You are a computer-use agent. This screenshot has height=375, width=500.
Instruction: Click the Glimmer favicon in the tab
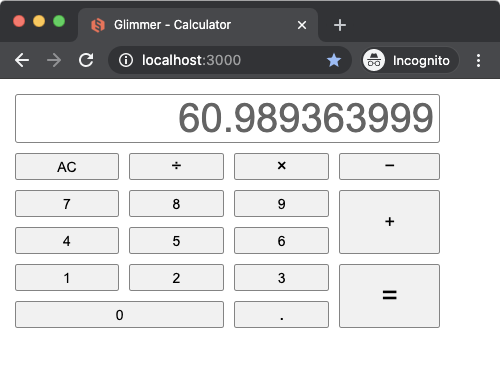tap(98, 25)
